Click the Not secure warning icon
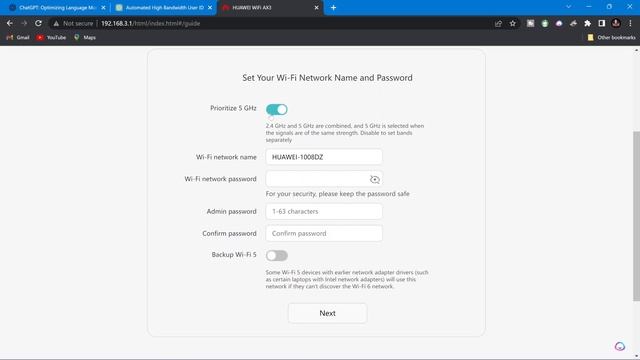This screenshot has height=360, width=640. (x=56, y=24)
